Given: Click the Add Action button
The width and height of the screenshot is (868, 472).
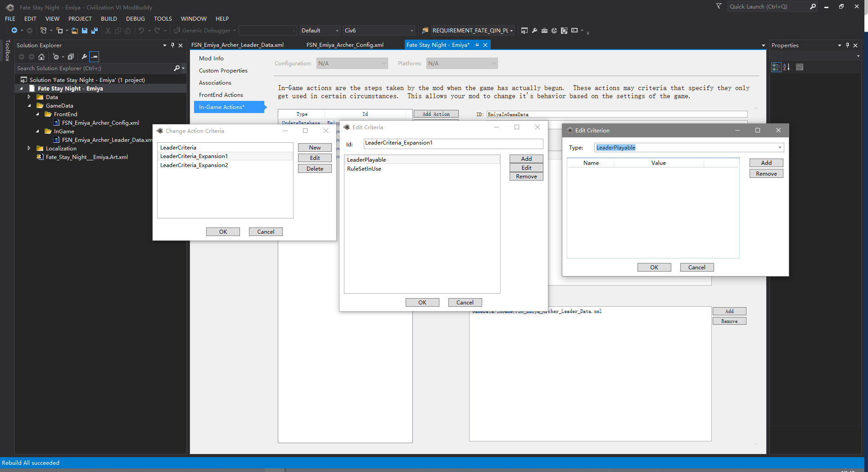Looking at the screenshot, I should (x=436, y=114).
